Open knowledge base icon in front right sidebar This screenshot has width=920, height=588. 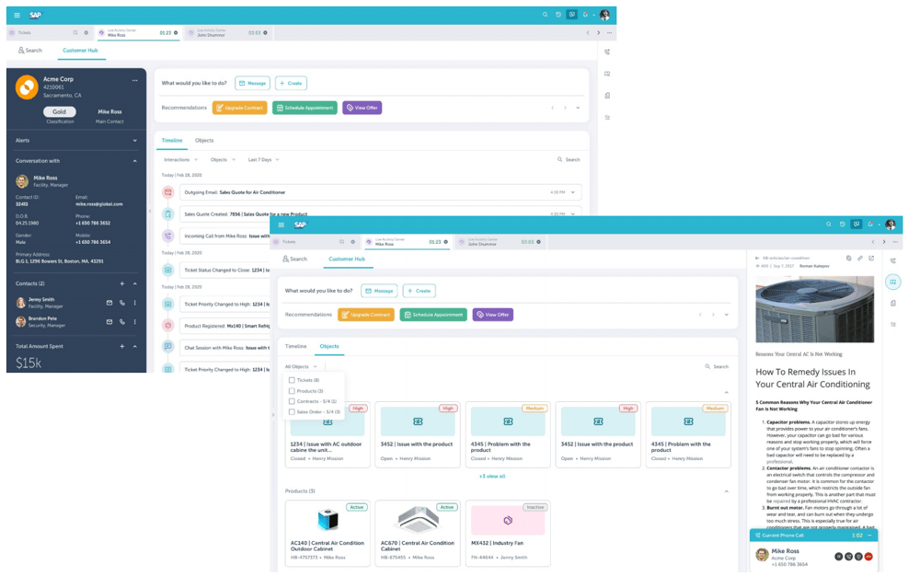(893, 282)
